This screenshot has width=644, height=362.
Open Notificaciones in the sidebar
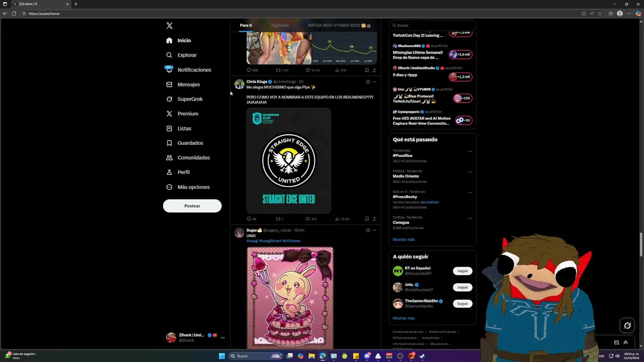click(x=189, y=70)
